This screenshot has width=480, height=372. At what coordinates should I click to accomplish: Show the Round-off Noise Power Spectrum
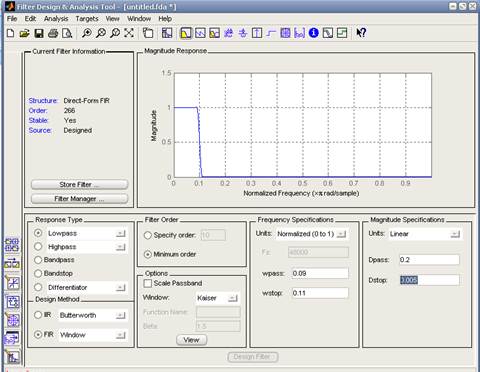click(x=342, y=33)
